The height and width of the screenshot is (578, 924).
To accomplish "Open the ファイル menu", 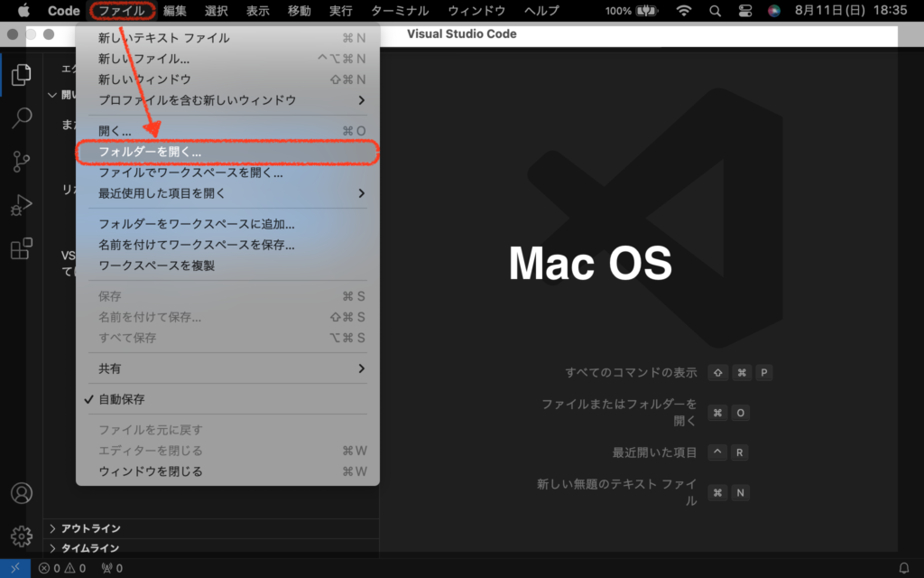I will pyautogui.click(x=122, y=11).
